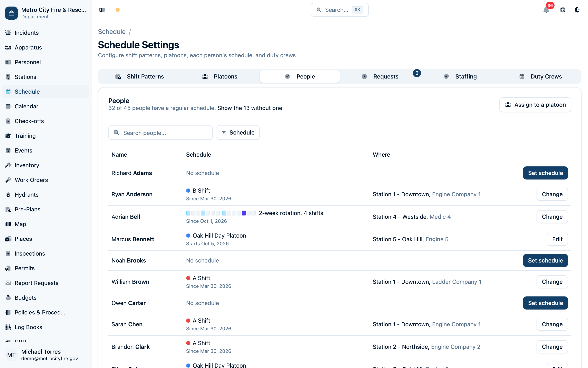The width and height of the screenshot is (588, 368).
Task: Open Work Orders in sidebar
Action: pos(46,180)
